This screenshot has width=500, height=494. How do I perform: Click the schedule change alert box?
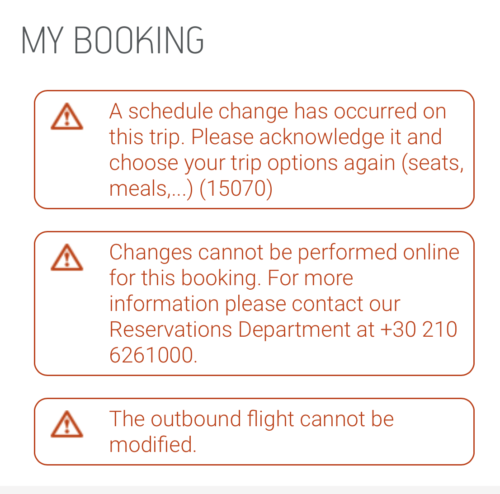(x=254, y=150)
